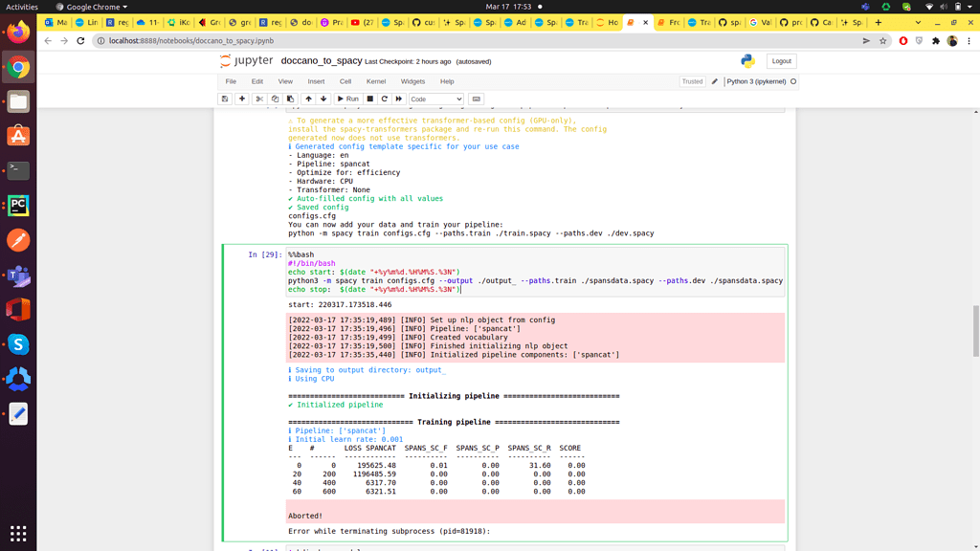
Task: Cut the selected cell
Action: (258, 99)
